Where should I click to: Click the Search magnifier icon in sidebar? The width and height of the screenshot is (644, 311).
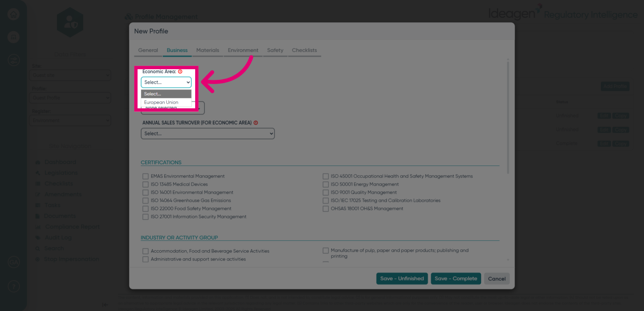38,249
